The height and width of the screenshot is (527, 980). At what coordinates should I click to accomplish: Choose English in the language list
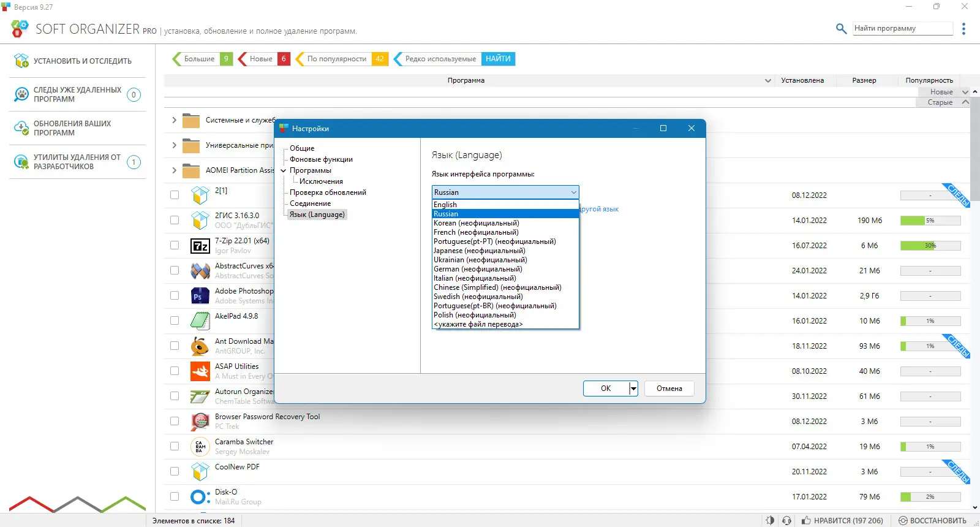click(x=505, y=205)
